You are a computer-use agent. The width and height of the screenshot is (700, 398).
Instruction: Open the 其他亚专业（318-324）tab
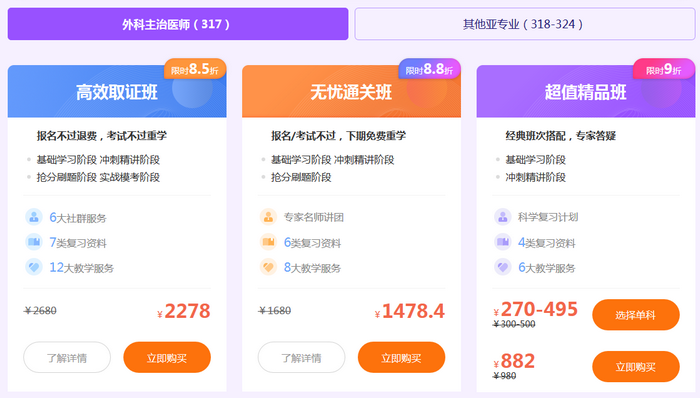[x=525, y=24]
